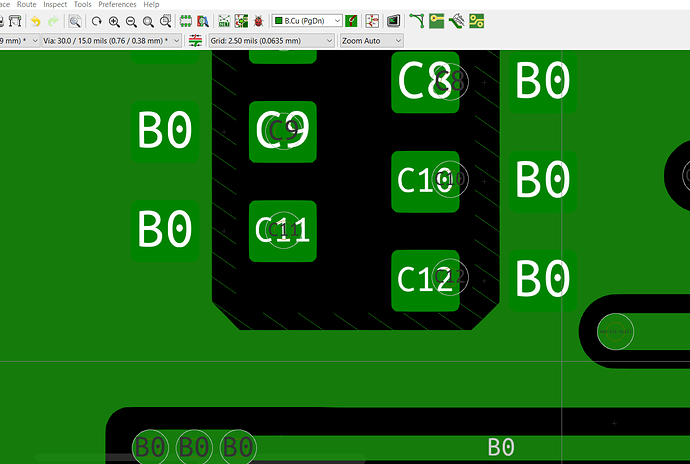Open the Help menu

[x=151, y=4]
